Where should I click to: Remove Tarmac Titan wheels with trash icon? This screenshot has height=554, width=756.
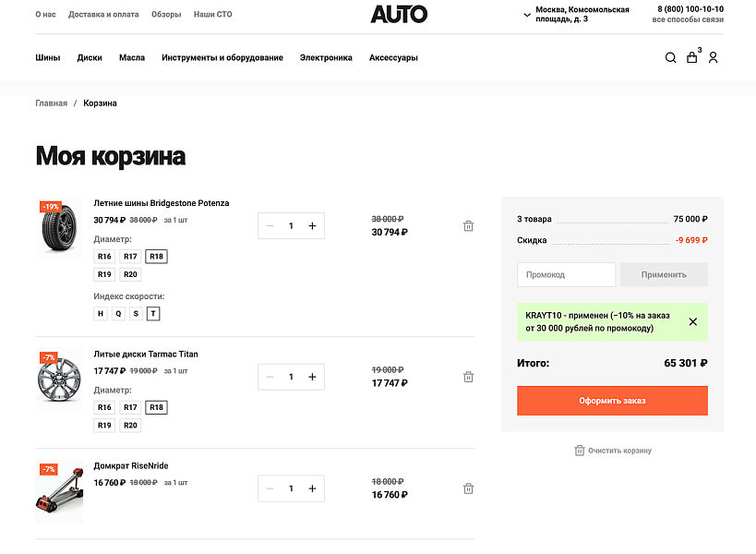[x=468, y=377]
